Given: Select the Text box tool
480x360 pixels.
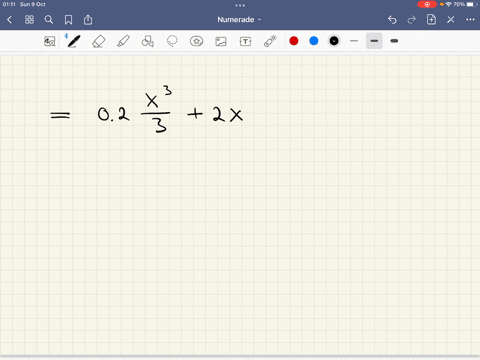Looking at the screenshot, I should click(245, 41).
